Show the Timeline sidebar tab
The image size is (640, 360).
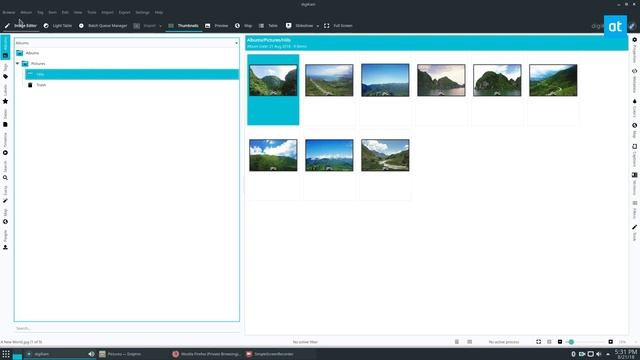5,144
